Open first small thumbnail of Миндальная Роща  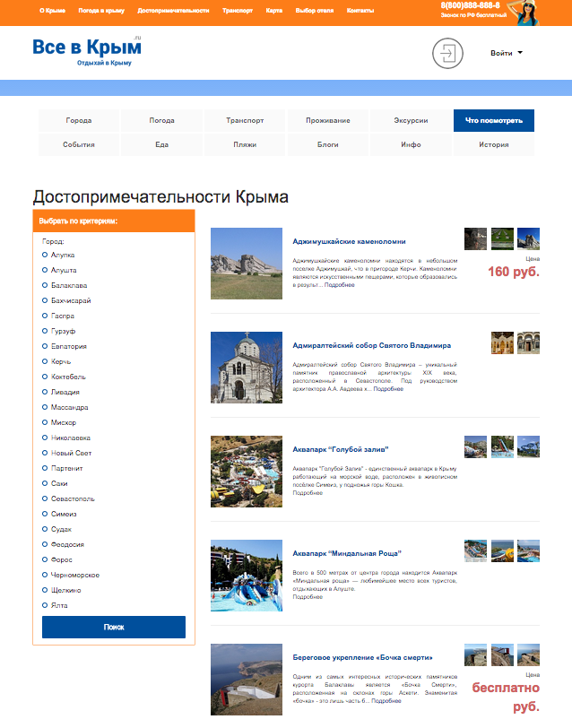(475, 550)
